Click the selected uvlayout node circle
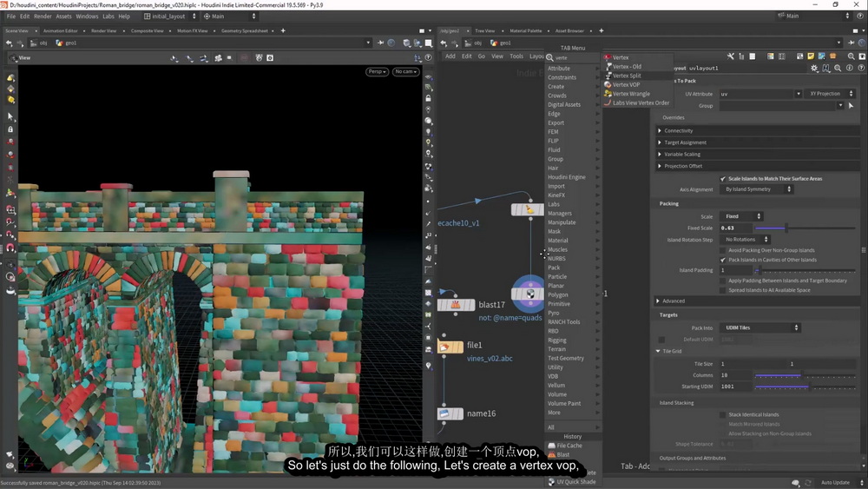868x489 pixels. 529,294
